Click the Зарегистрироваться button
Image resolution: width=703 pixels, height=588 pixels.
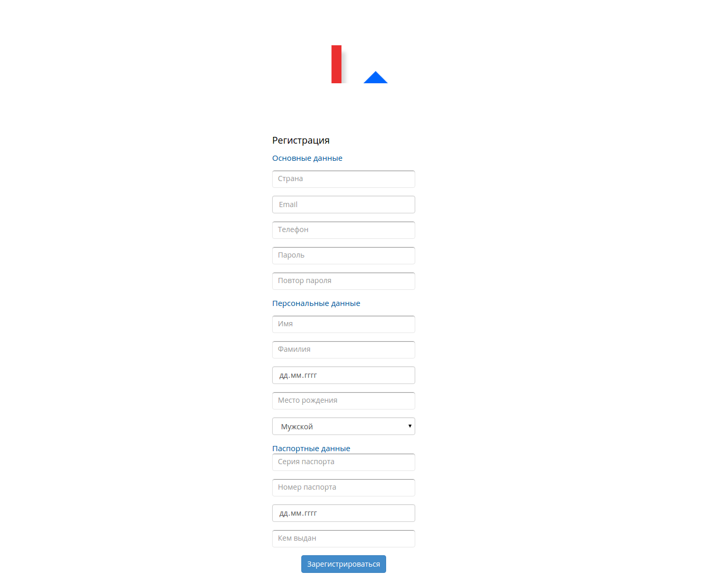[343, 564]
